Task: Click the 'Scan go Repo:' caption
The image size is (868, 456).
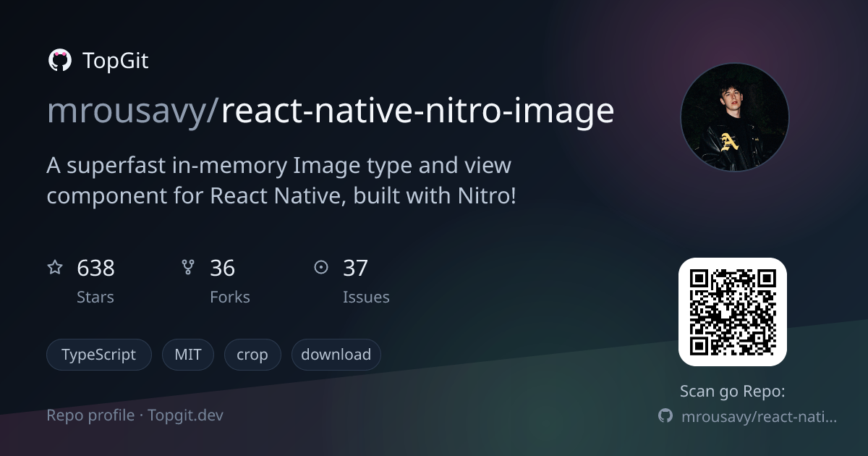Action: tap(733, 392)
